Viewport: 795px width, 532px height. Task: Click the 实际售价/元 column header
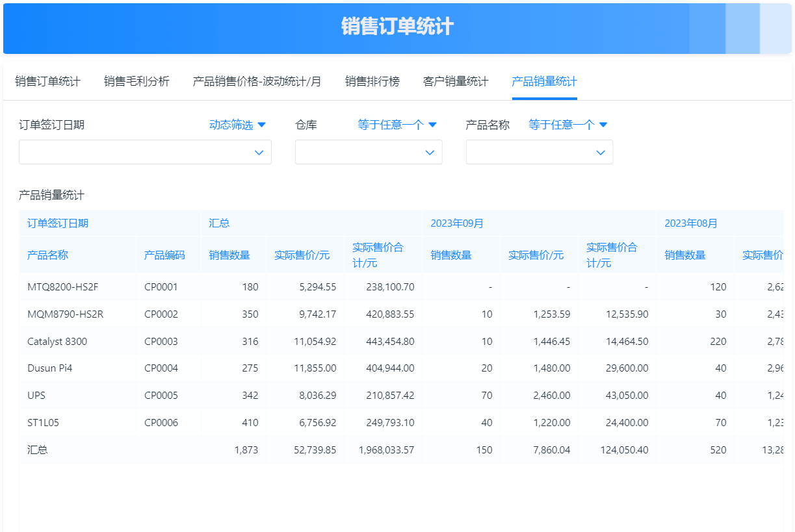pyautogui.click(x=301, y=254)
